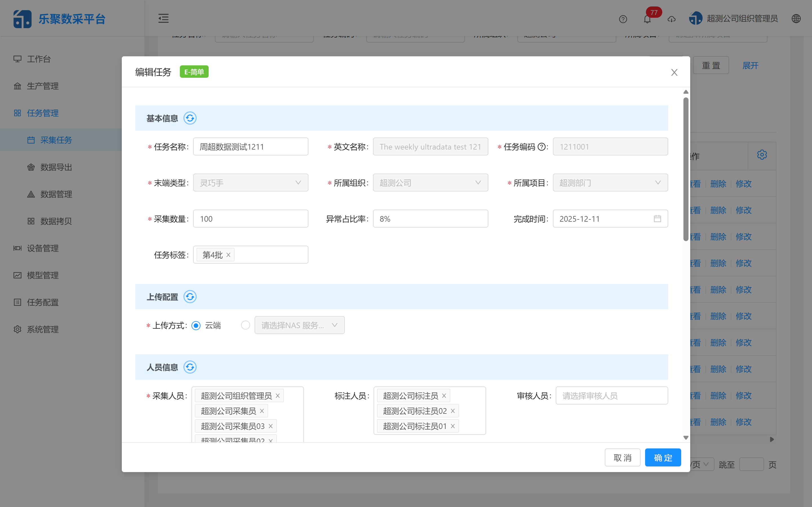Select 云端 upload radio button

[196, 325]
